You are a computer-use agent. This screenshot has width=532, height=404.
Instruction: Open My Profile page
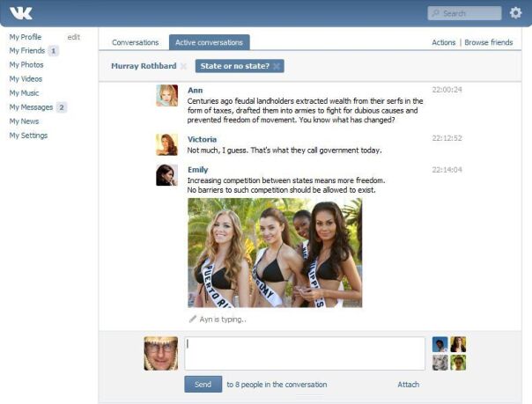[x=26, y=37]
